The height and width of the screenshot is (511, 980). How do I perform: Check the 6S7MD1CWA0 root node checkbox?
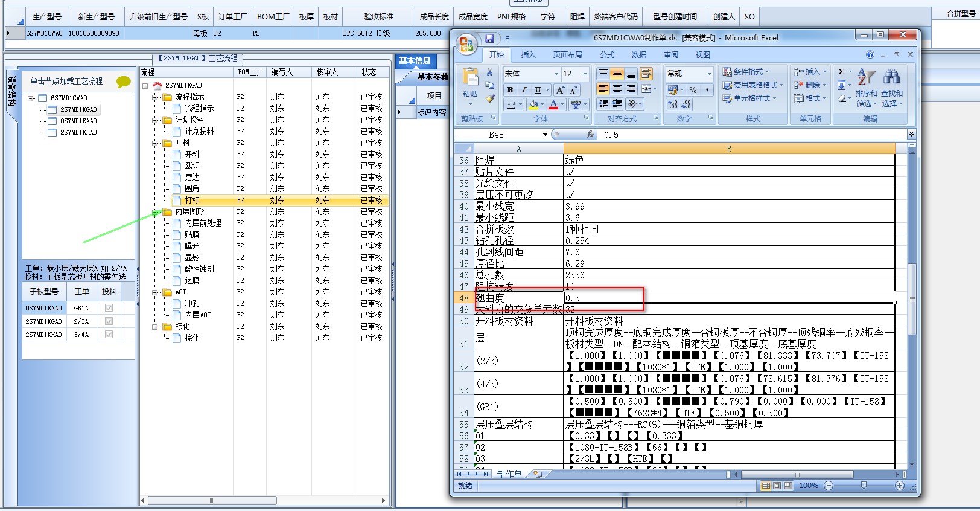[42, 98]
